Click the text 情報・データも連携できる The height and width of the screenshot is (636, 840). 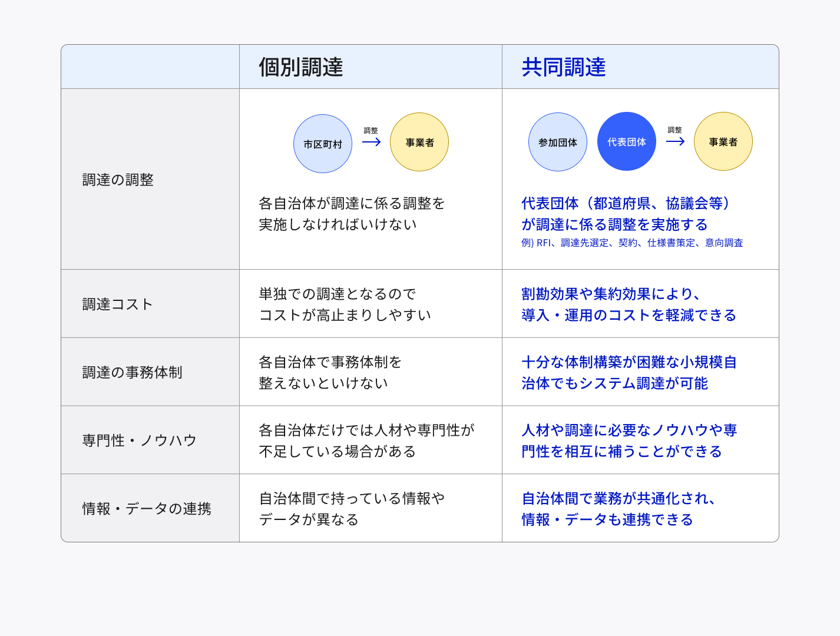point(607,519)
